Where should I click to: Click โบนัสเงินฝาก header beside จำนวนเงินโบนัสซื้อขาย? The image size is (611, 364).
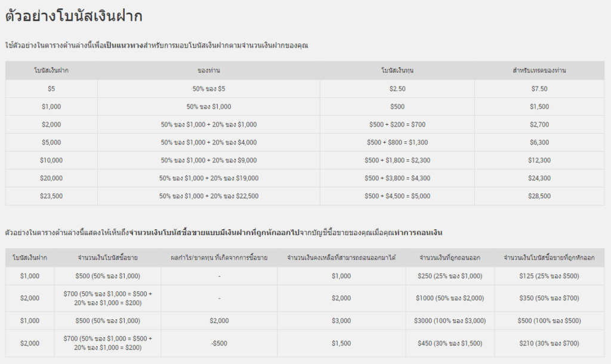coord(30,258)
